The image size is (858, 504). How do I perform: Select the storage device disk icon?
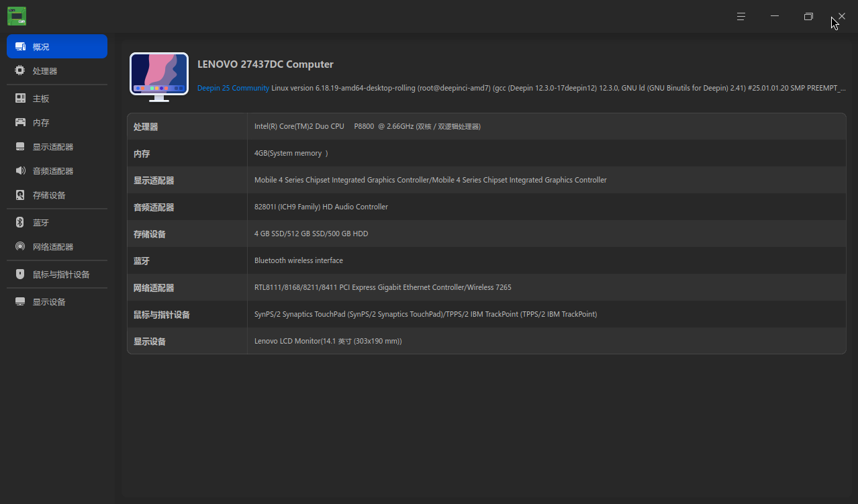[x=20, y=195]
